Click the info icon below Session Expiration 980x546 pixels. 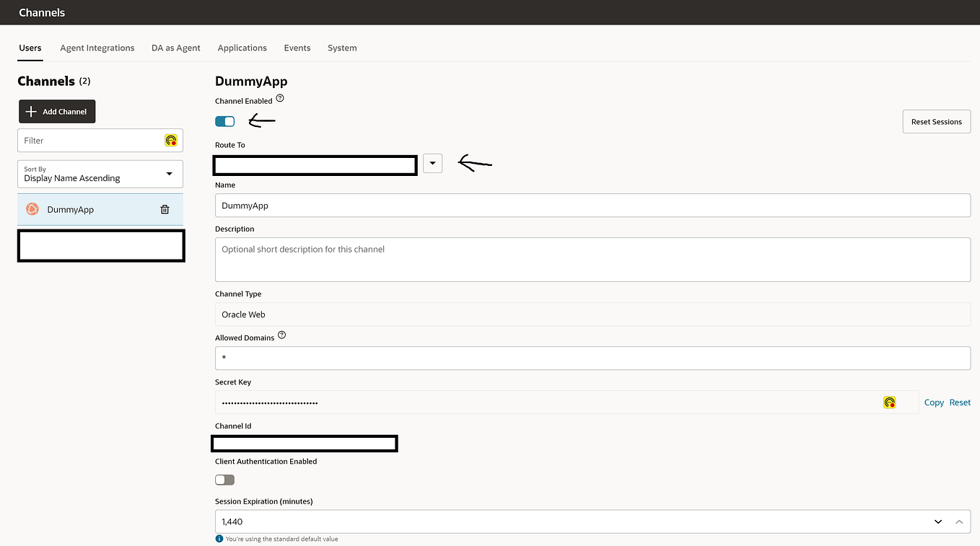219,538
